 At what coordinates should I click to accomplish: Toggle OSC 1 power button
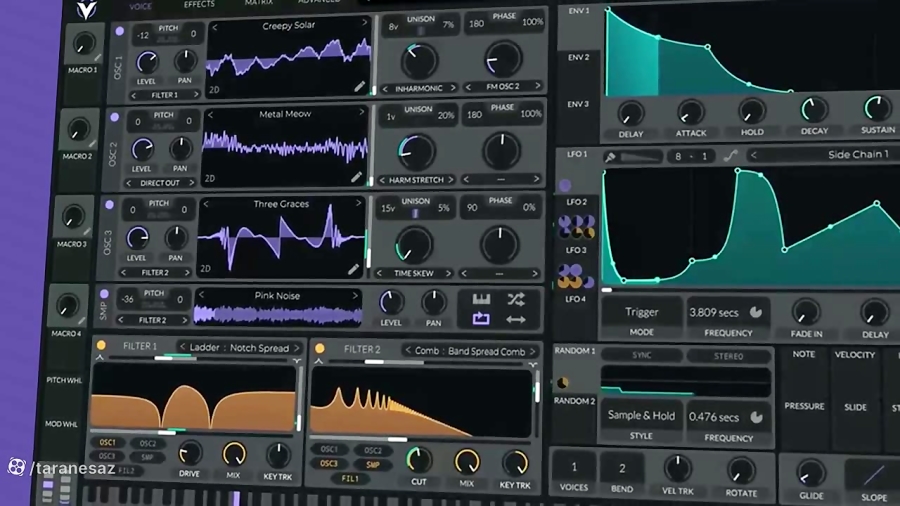119,32
